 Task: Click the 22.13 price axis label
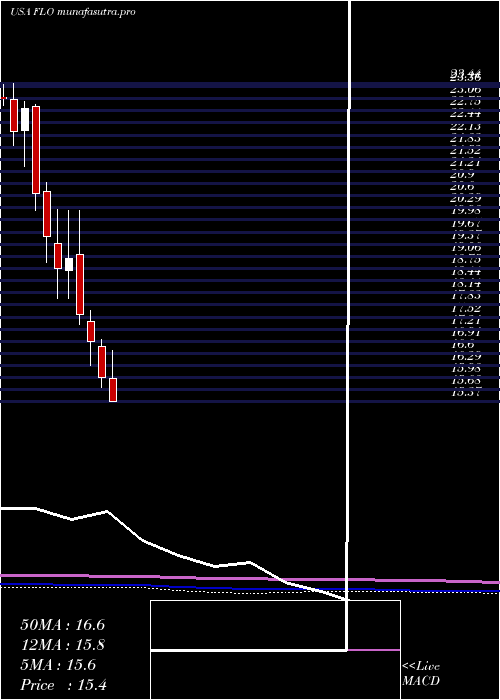pyautogui.click(x=465, y=126)
